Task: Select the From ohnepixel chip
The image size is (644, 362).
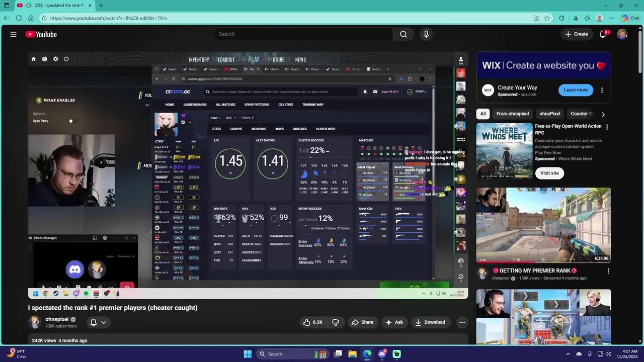Action: click(512, 114)
